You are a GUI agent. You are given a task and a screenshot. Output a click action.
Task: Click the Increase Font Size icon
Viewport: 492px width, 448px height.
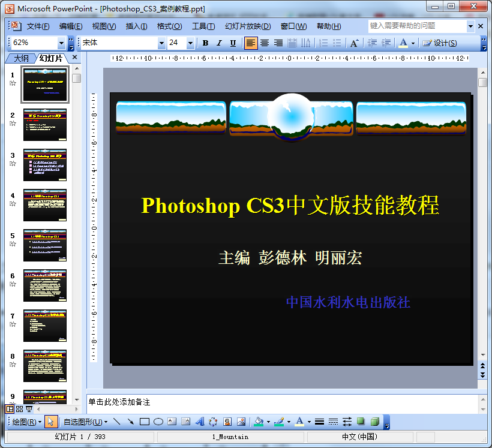click(x=354, y=43)
